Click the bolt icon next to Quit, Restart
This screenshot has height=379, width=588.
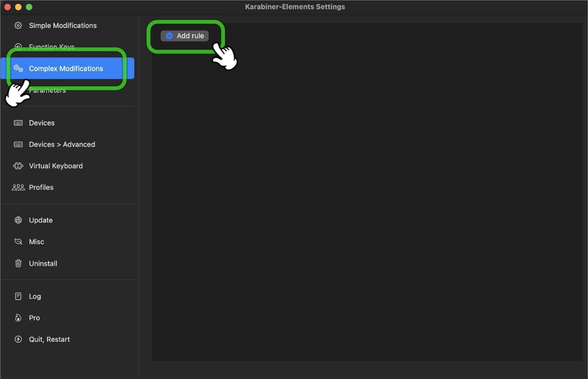tap(18, 339)
